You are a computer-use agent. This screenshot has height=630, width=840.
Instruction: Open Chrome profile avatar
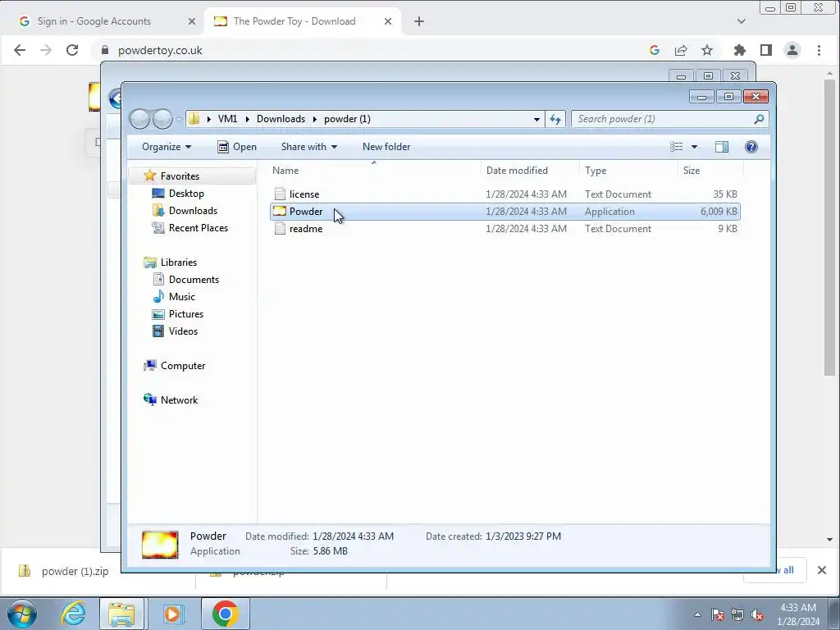[x=792, y=50]
